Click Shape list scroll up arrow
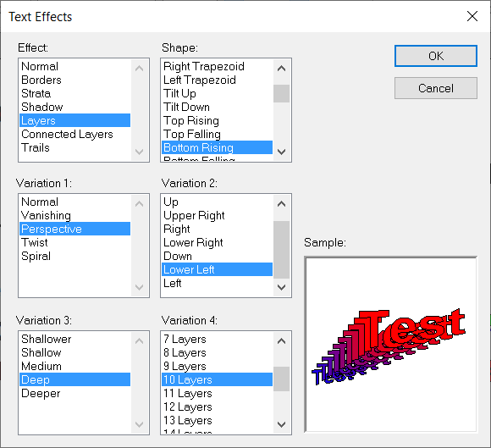 (x=281, y=68)
